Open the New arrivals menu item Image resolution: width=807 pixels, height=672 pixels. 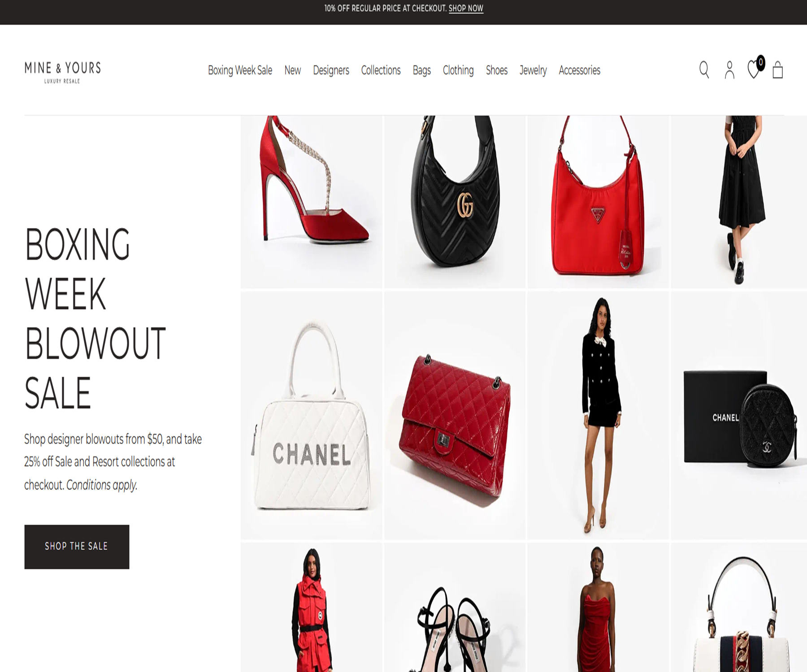[x=292, y=70]
